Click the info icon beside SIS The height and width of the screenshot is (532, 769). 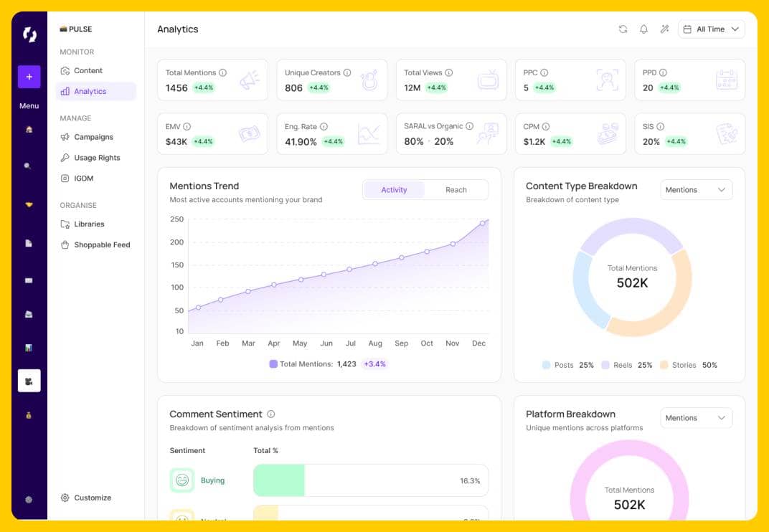[660, 126]
